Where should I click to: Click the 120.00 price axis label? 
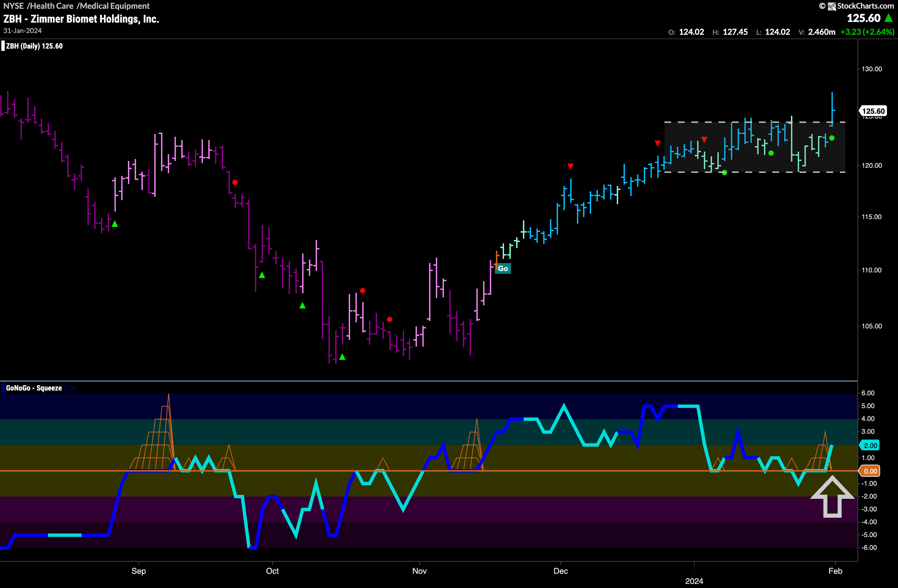872,166
